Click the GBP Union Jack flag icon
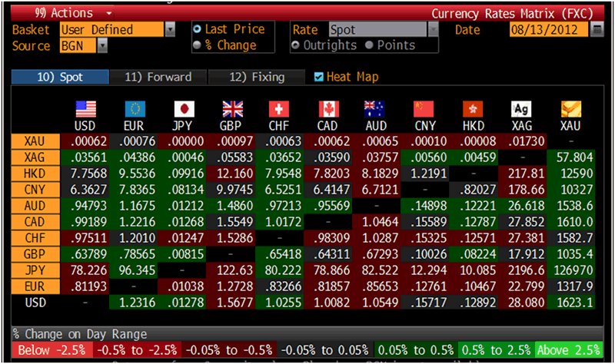This screenshot has height=364, width=615. [231, 108]
